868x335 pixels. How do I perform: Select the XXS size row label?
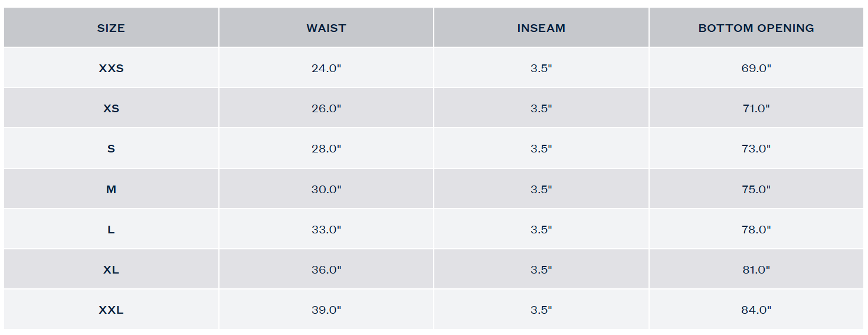tap(111, 68)
